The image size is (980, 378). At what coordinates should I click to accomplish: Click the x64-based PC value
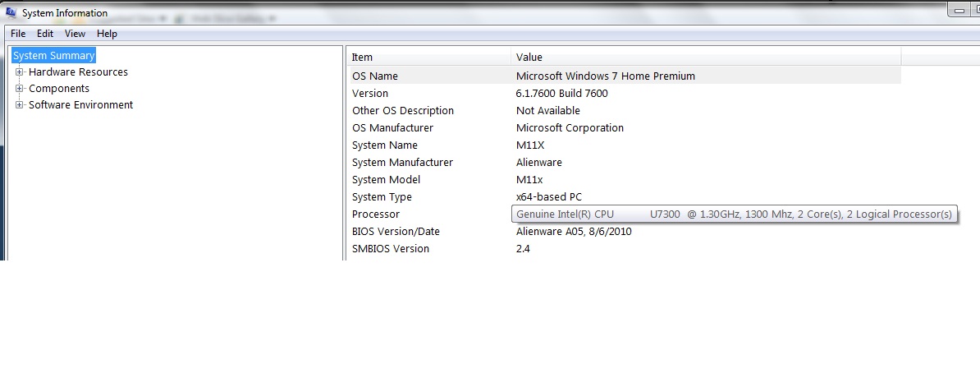click(x=549, y=197)
